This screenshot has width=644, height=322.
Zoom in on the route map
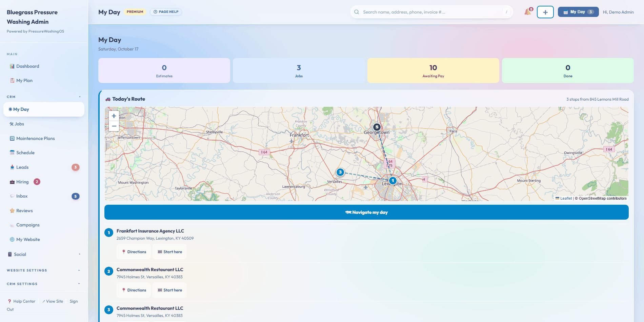click(114, 116)
